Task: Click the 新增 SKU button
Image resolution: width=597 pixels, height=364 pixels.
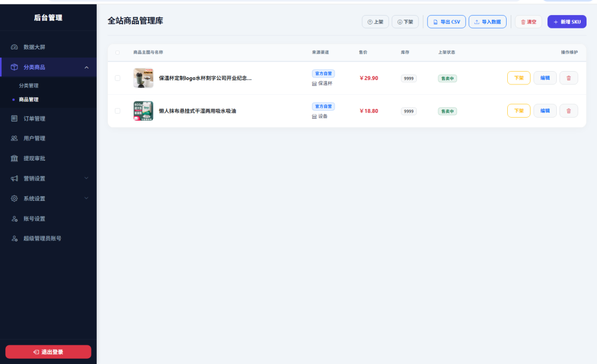Action: (567, 22)
